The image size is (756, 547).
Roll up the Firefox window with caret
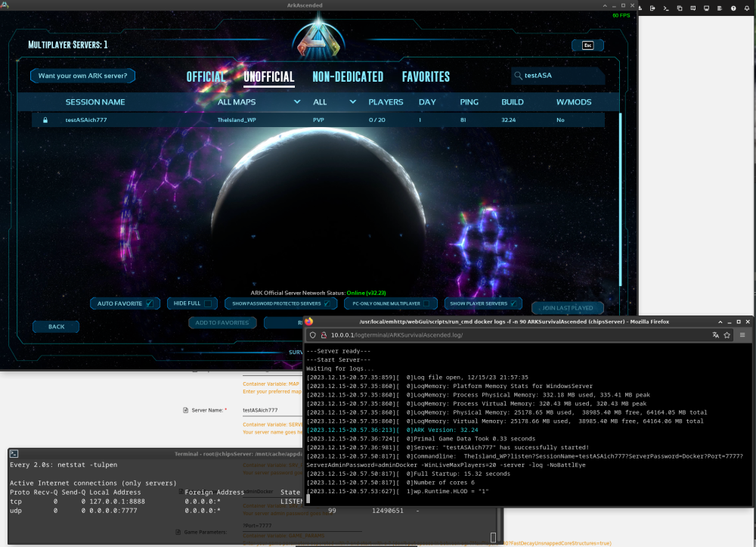point(720,322)
